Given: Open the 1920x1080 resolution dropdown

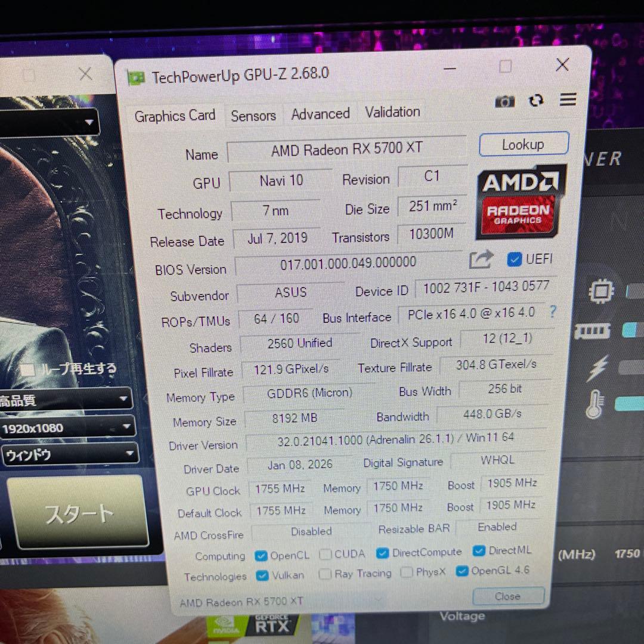Looking at the screenshot, I should (x=67, y=427).
